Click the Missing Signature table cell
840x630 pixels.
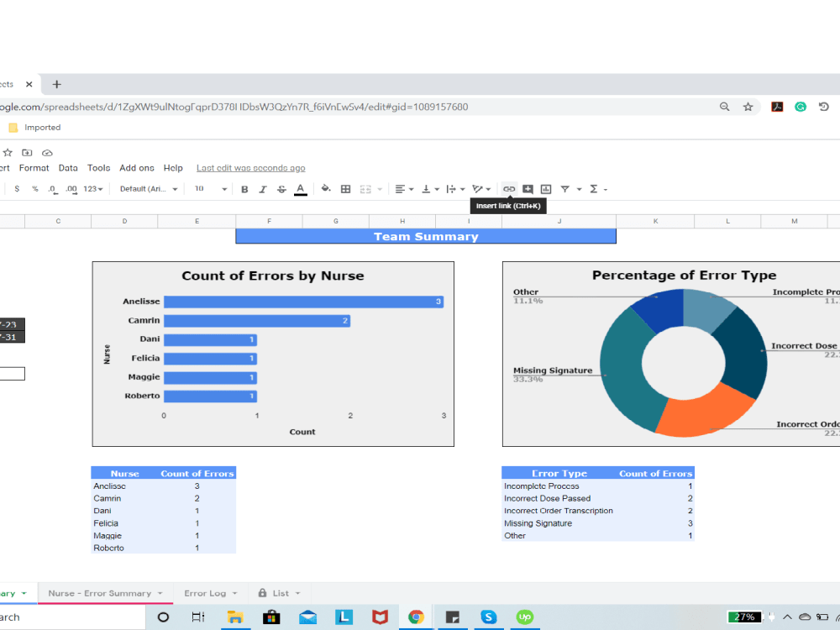click(559, 523)
